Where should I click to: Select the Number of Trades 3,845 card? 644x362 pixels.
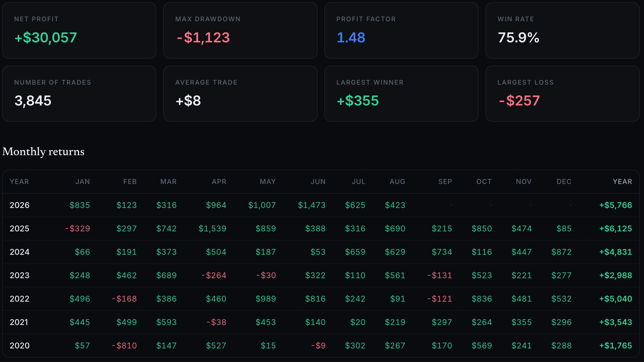(x=79, y=94)
